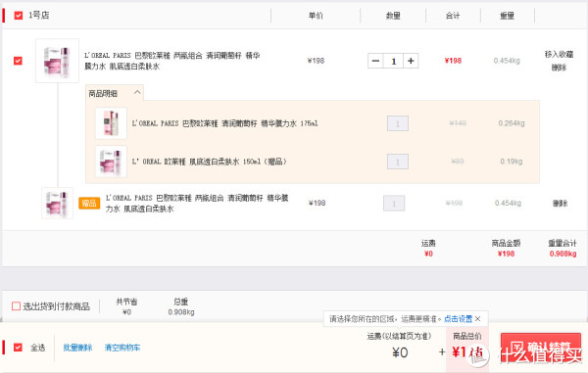This screenshot has height=373, width=588.
Task: Open the 精华膜力水 175ml product title
Action: coord(225,123)
